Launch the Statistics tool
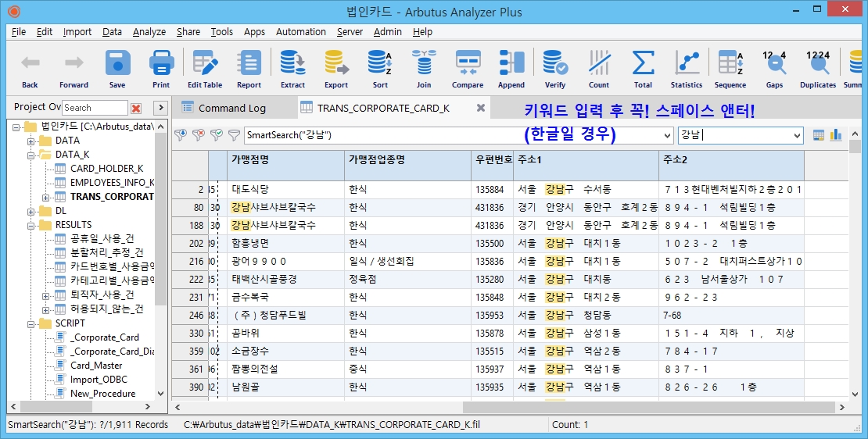 point(687,69)
